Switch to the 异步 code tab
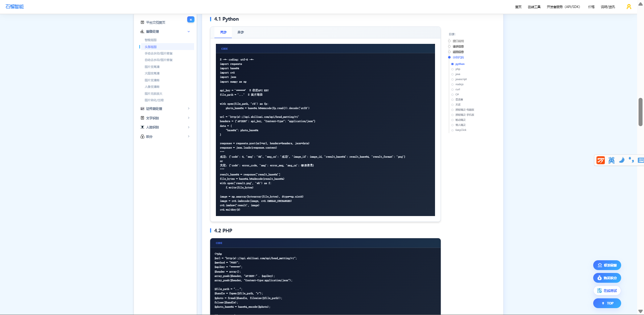 (241, 32)
